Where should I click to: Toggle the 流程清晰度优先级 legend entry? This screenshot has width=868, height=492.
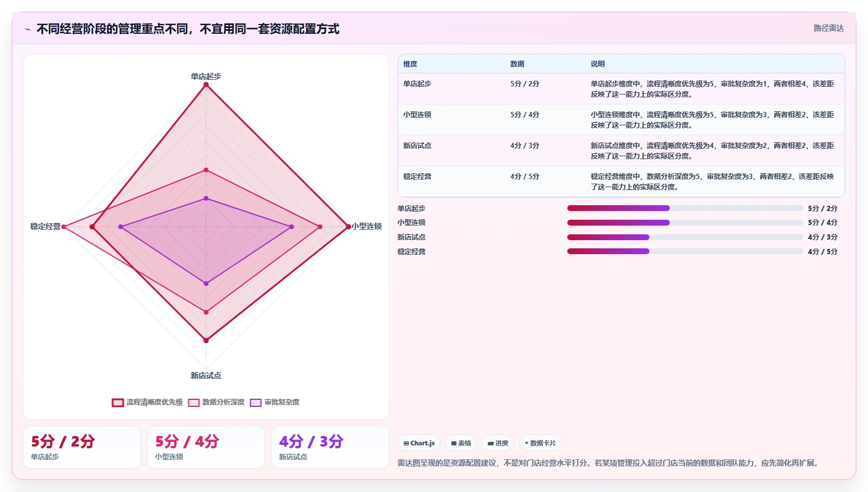coord(147,402)
